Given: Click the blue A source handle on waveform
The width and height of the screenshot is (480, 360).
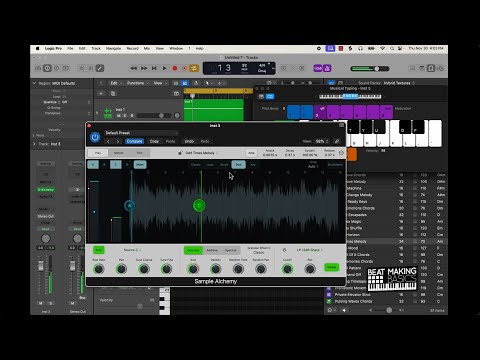Looking at the screenshot, I should click(129, 206).
